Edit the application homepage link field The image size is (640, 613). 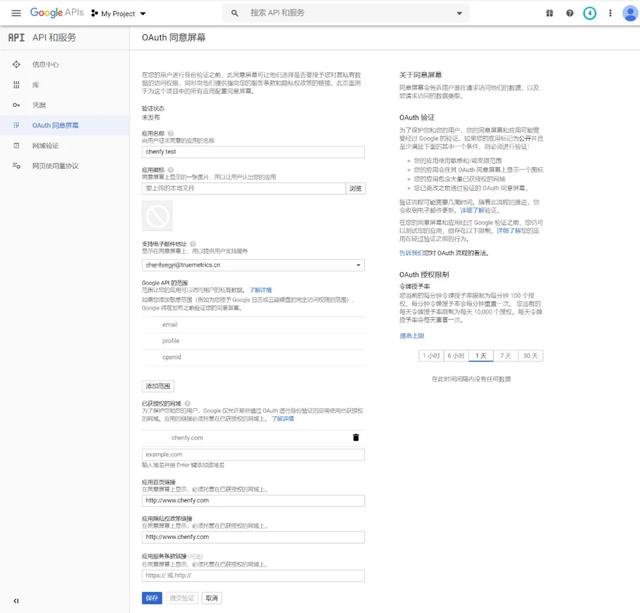253,501
